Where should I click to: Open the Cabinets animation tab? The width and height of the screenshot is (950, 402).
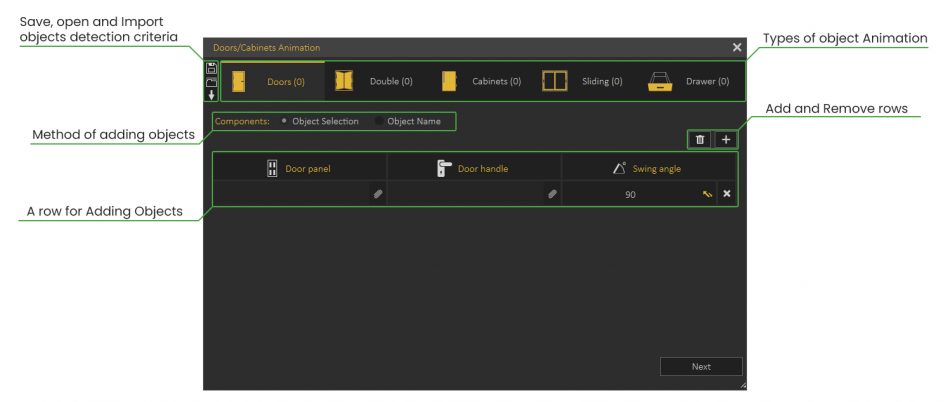[x=482, y=81]
